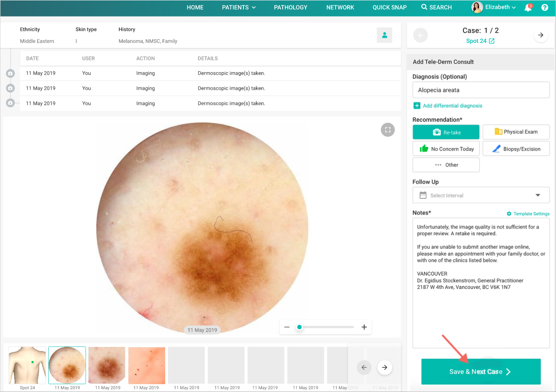Click the DETAILS column header
The height and width of the screenshot is (392, 556).
coord(208,58)
